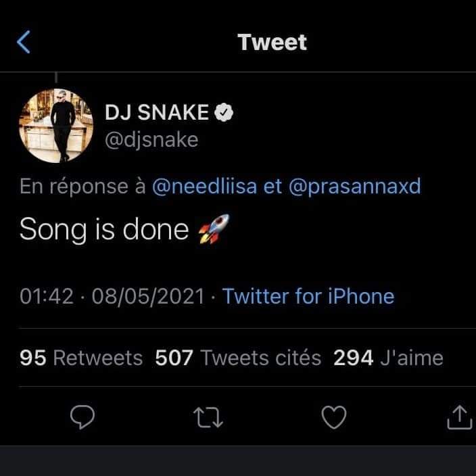Like the tweet with the heart icon

click(333, 418)
